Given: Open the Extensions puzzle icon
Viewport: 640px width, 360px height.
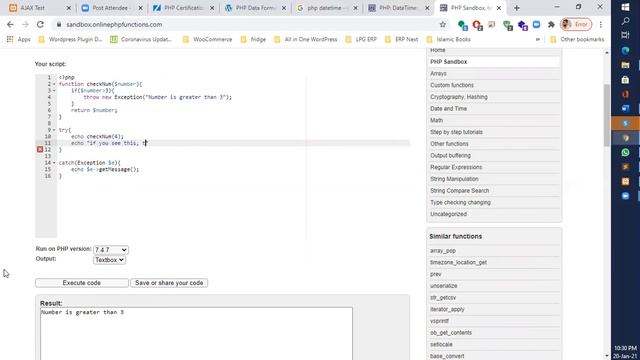Looking at the screenshot, I should pos(551,24).
